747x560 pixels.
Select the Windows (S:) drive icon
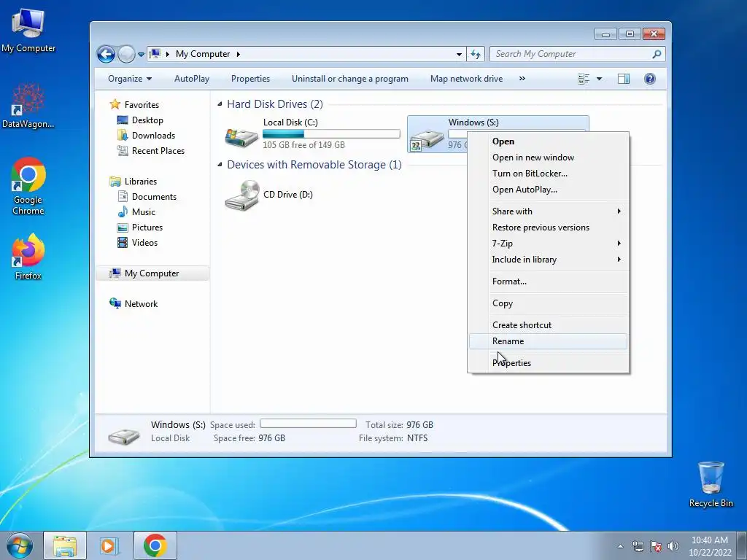pos(427,139)
